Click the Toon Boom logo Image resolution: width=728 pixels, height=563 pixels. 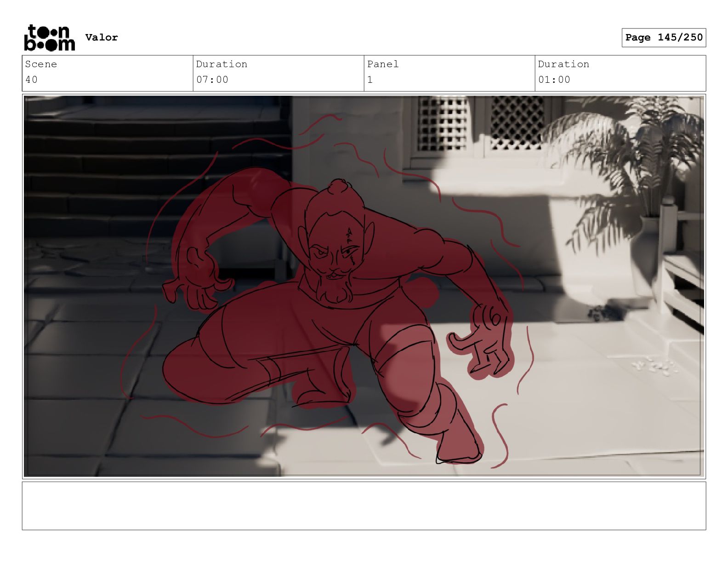coord(49,37)
